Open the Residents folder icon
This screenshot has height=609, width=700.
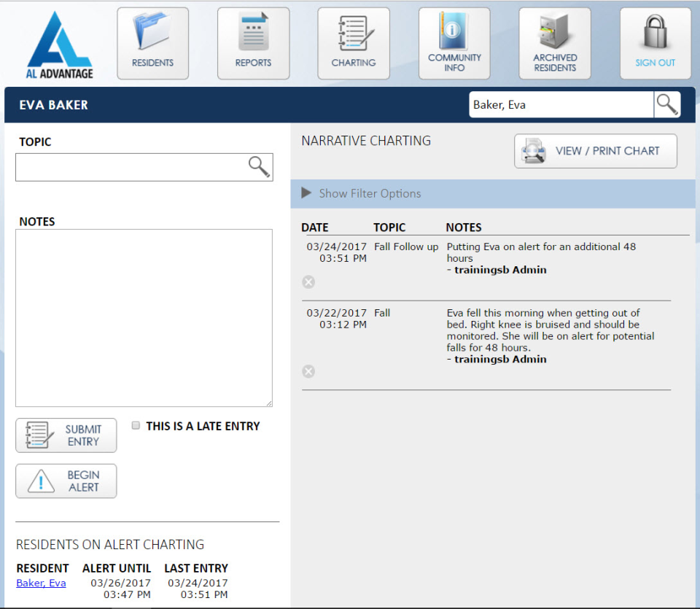click(x=152, y=43)
